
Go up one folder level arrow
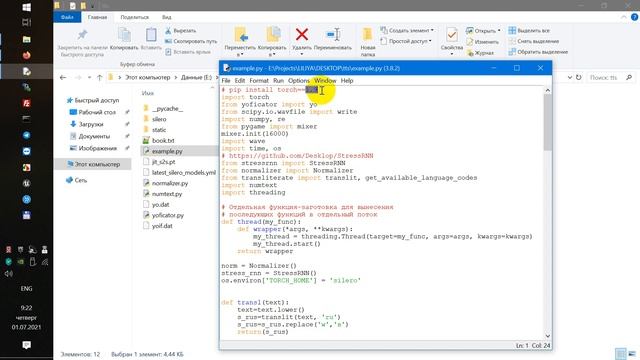click(x=99, y=77)
